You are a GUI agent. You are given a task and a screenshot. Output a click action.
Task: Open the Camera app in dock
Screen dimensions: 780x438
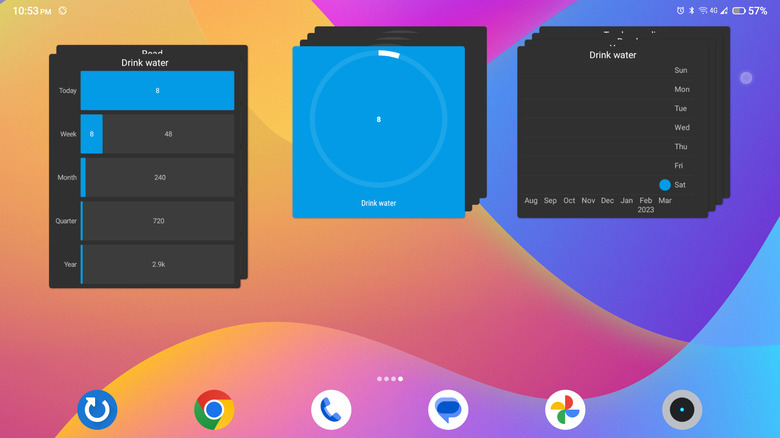tap(682, 410)
